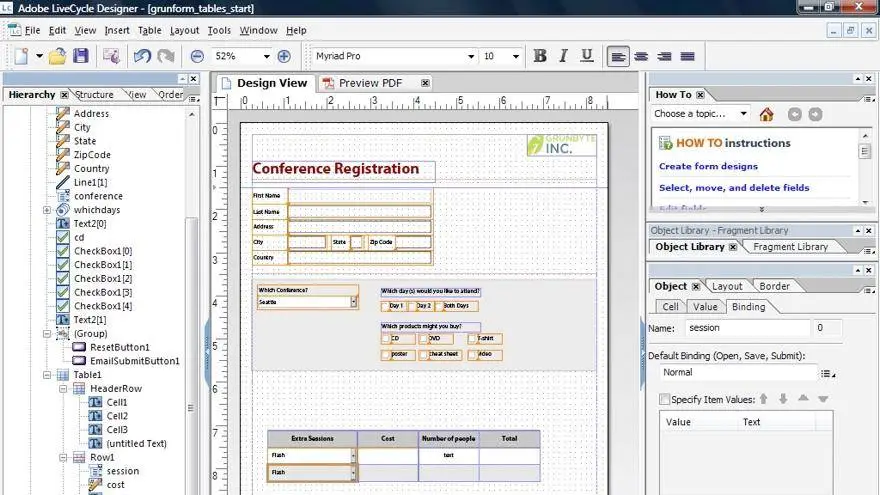The width and height of the screenshot is (880, 495).
Task: Toggle the T-shirt product checkbox
Action: tap(472, 339)
